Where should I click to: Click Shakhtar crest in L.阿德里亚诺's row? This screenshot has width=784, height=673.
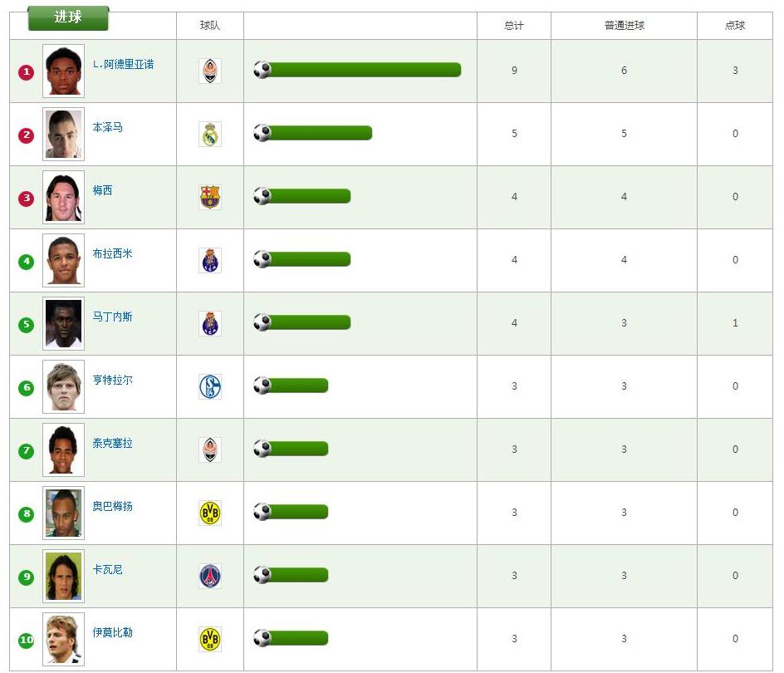(x=210, y=71)
